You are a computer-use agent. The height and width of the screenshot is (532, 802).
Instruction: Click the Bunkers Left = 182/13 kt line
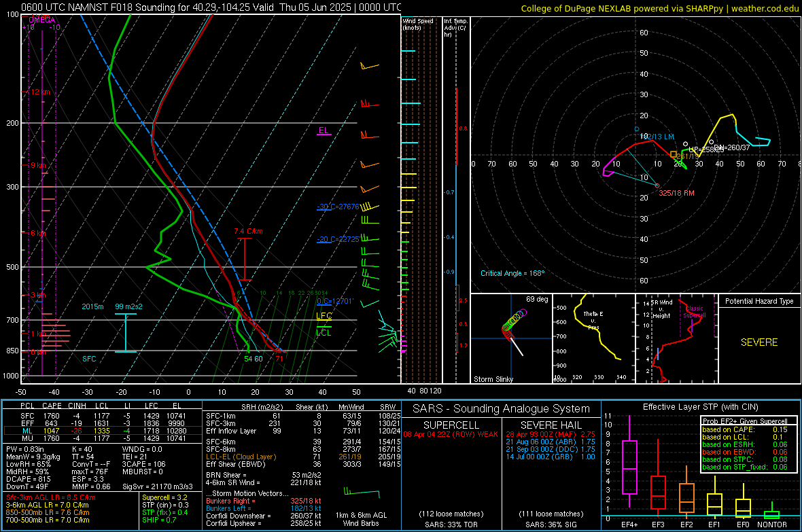(x=264, y=508)
